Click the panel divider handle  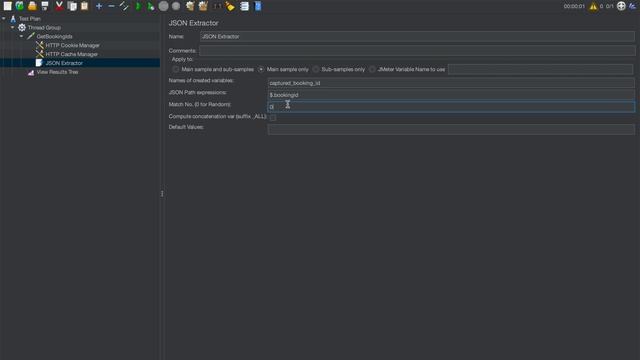click(162, 194)
